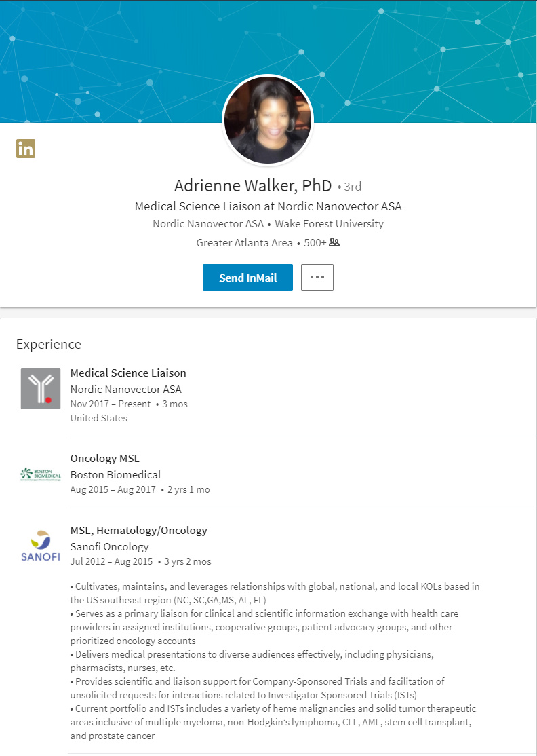Click the 500+ connections count
Screen dimensions: 537x756
click(x=315, y=242)
